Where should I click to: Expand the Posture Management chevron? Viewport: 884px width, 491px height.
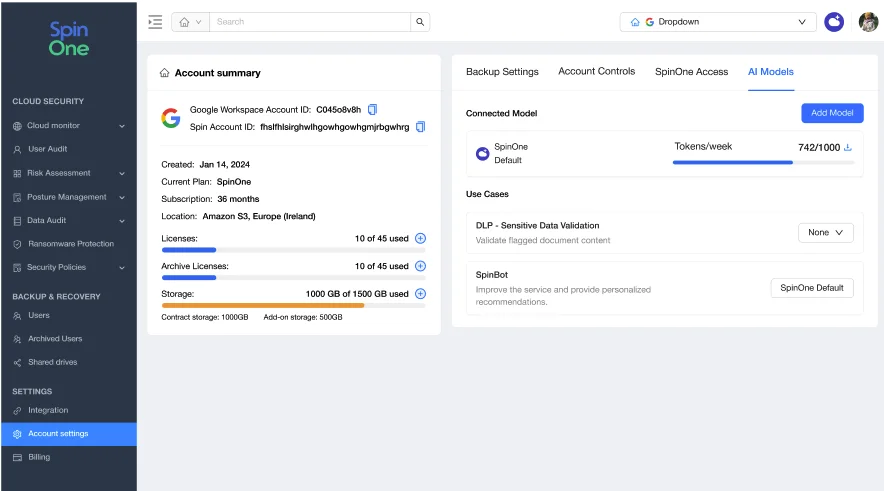tap(122, 197)
